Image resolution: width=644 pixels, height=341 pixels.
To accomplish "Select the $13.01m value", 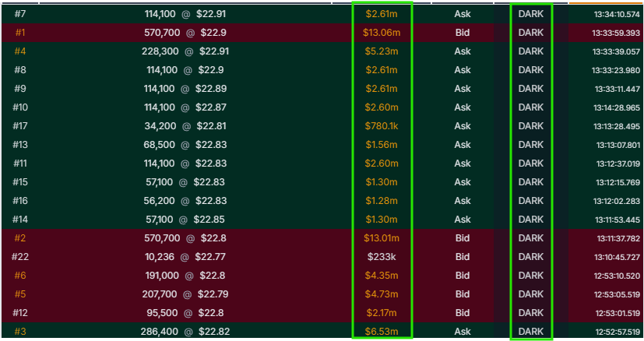I will (x=382, y=238).
